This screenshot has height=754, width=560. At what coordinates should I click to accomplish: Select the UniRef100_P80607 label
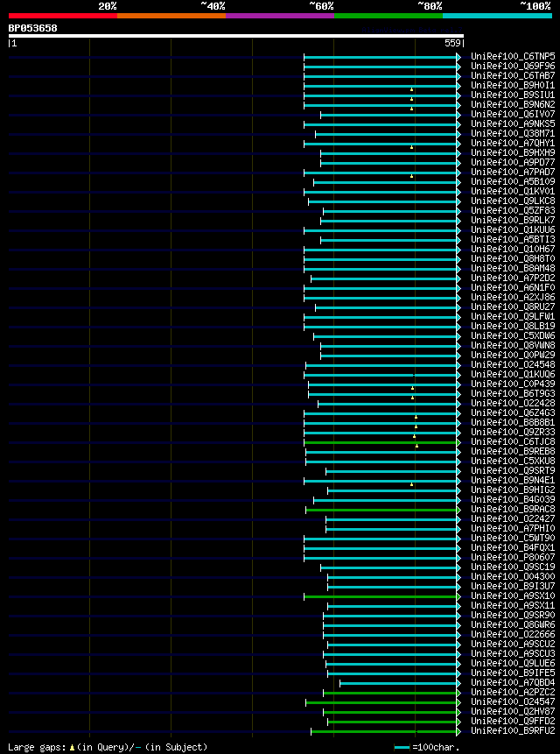tap(513, 557)
